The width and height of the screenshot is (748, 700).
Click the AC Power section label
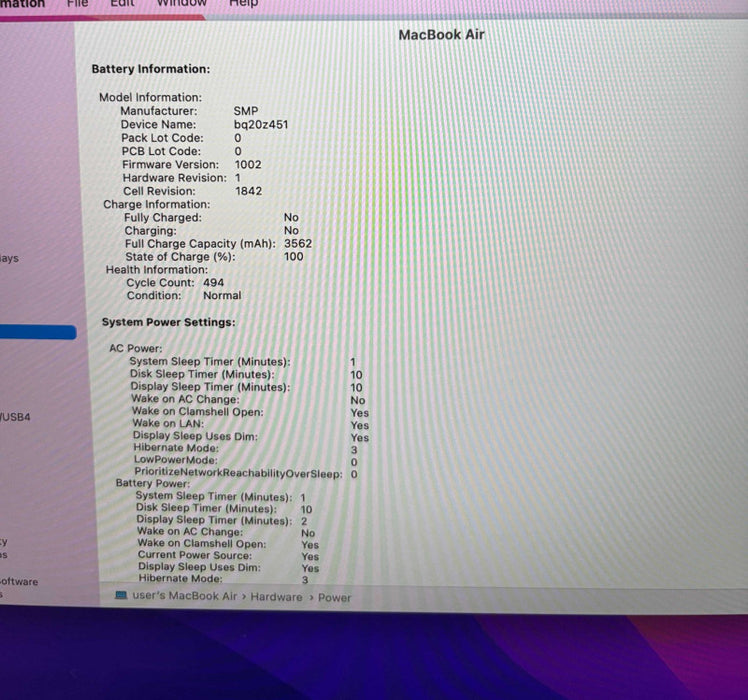[x=135, y=348]
